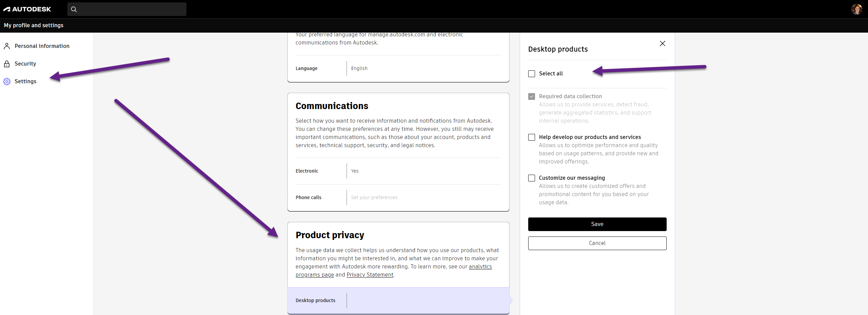The height and width of the screenshot is (315, 868).
Task: Select the Desktop products row
Action: (x=398, y=301)
